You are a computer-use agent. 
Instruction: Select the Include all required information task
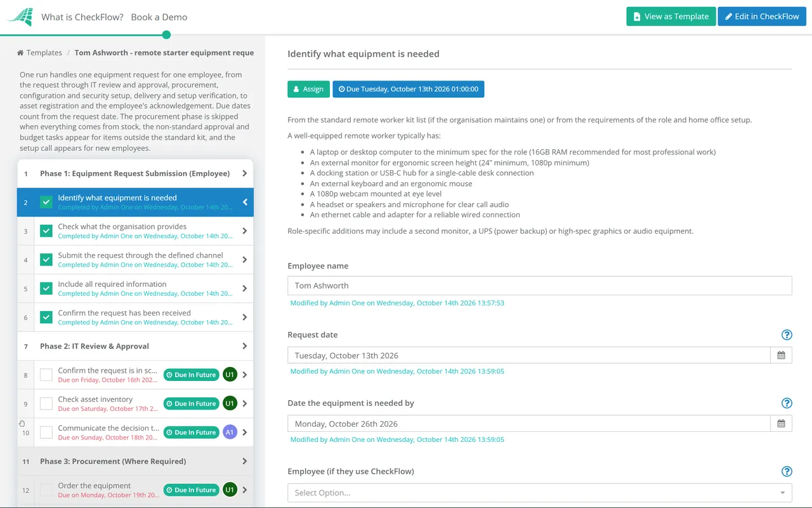(x=135, y=289)
